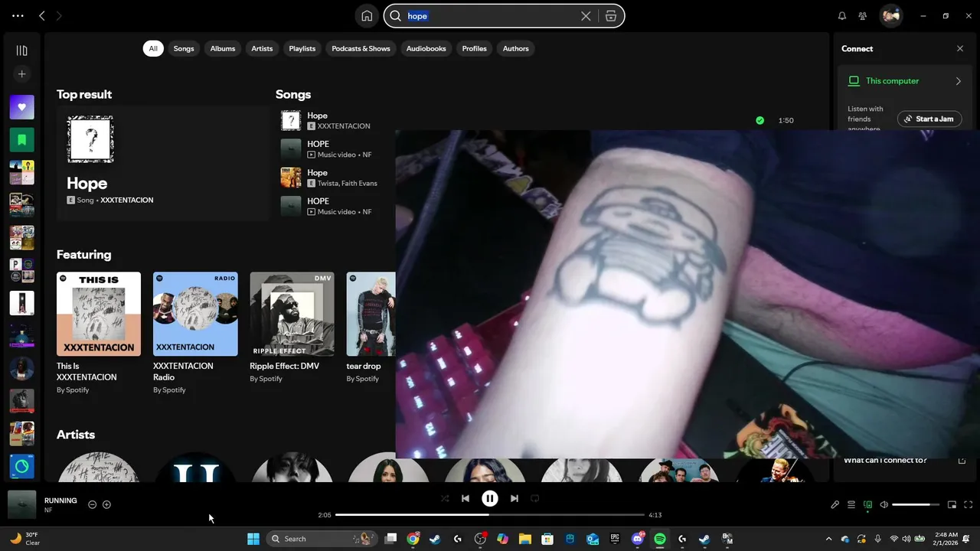Open Your Episodes green bookmark icon

(x=21, y=140)
